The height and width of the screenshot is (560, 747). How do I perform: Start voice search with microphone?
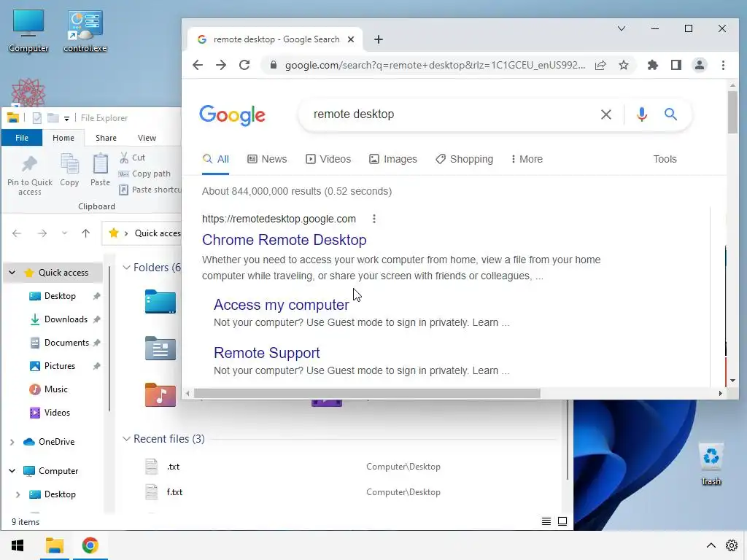click(642, 114)
